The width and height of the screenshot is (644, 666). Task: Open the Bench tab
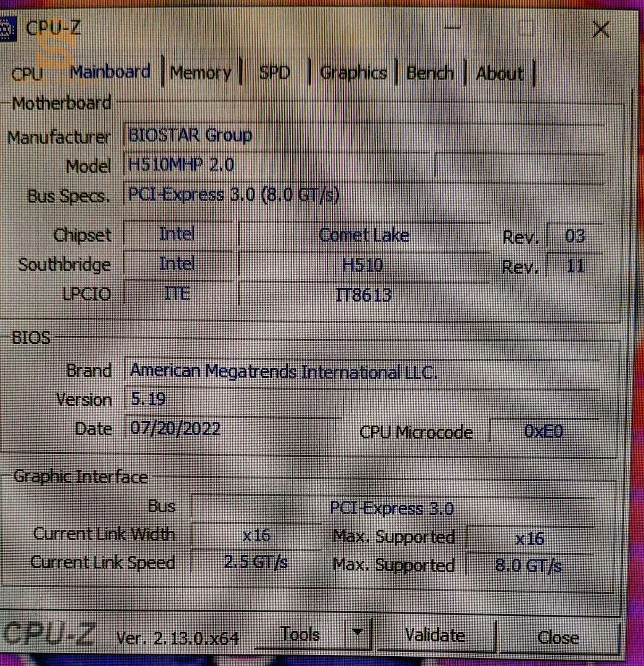coord(430,73)
